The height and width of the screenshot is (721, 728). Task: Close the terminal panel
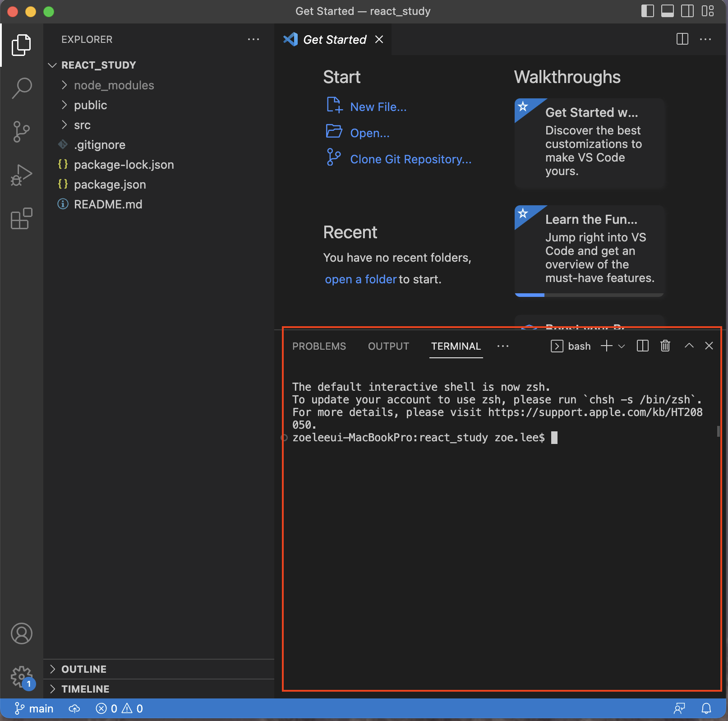tap(709, 346)
